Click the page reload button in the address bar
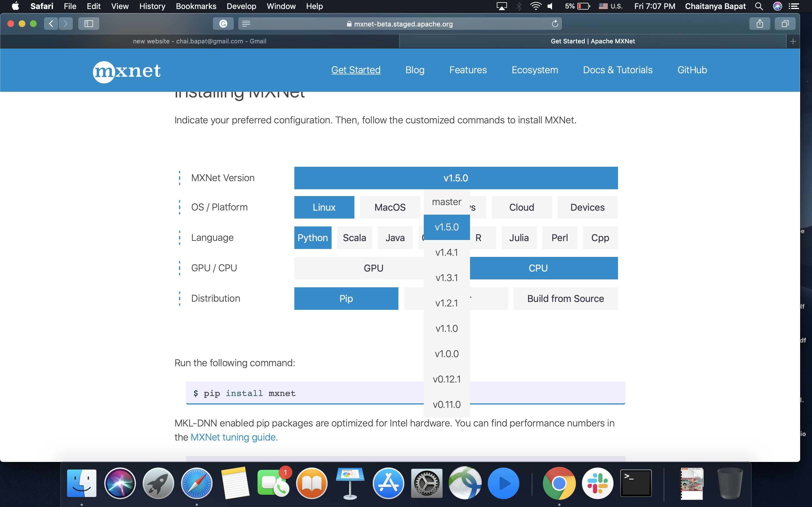The height and width of the screenshot is (507, 812). pos(555,23)
